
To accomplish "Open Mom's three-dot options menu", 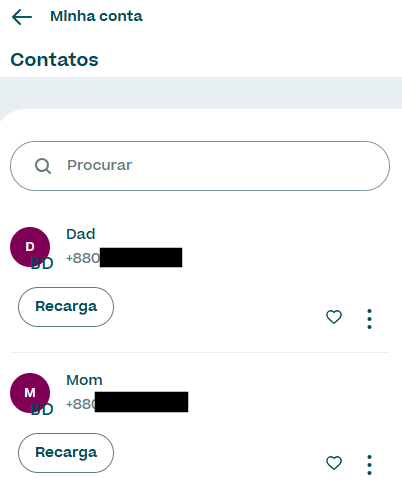I will (x=369, y=465).
